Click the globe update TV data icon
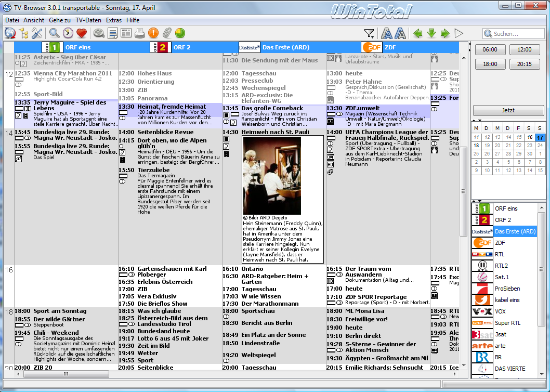550x392 pixels. (10, 33)
